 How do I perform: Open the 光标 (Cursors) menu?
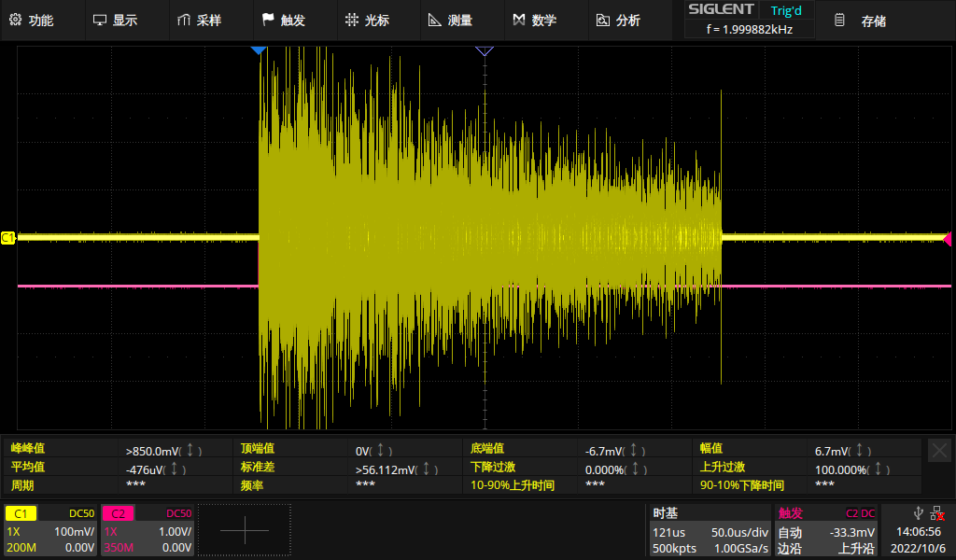pyautogui.click(x=367, y=21)
